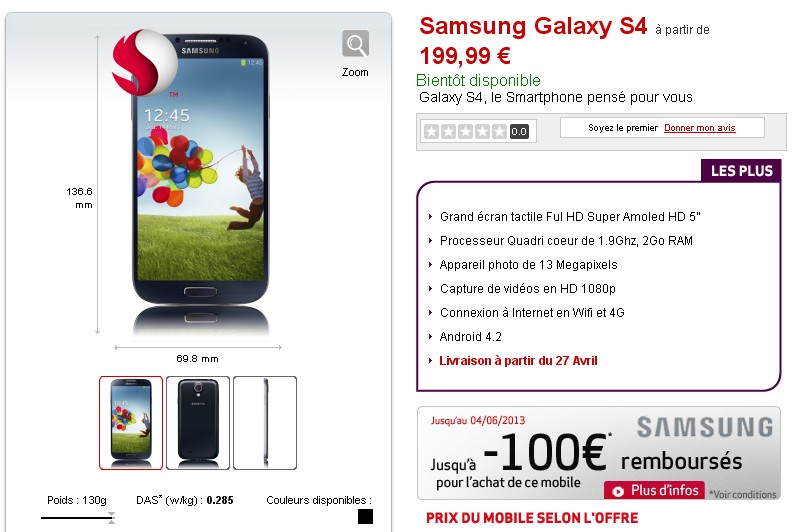The width and height of the screenshot is (793, 532).
Task: Select the back view phone thumbnail
Action: pyautogui.click(x=198, y=423)
